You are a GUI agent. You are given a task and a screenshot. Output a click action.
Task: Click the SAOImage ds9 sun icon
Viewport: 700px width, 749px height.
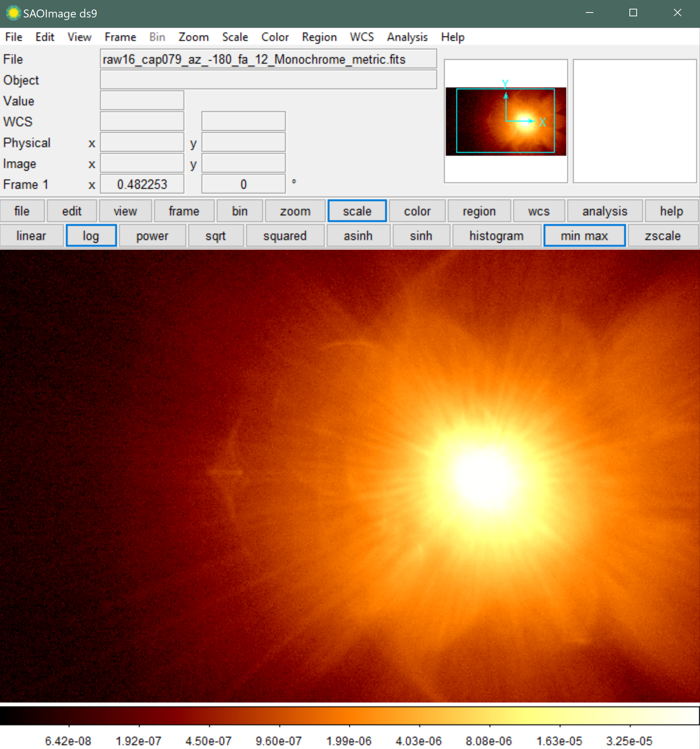tap(13, 13)
